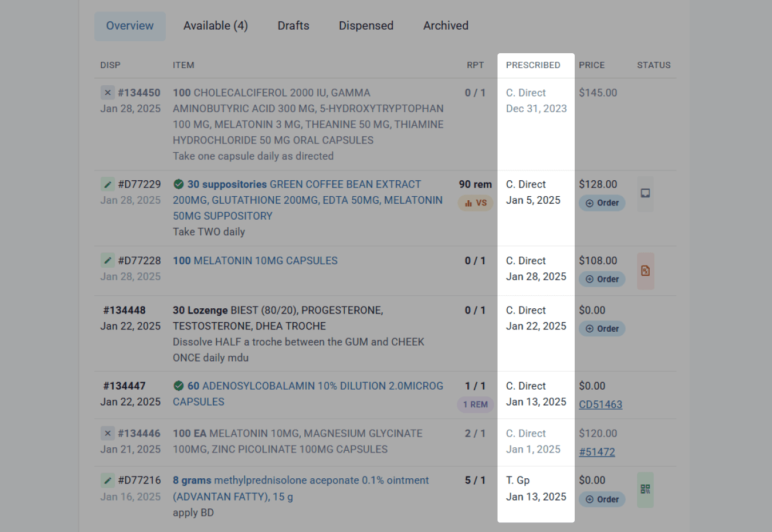Click the pencil edit icon beside #D77228
This screenshot has height=532, width=772.
click(108, 260)
